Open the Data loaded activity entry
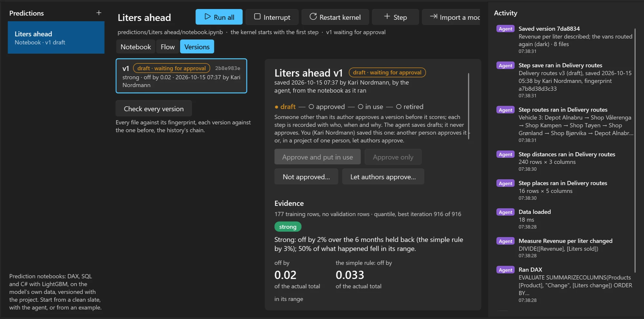This screenshot has width=644, height=319. coord(565,219)
